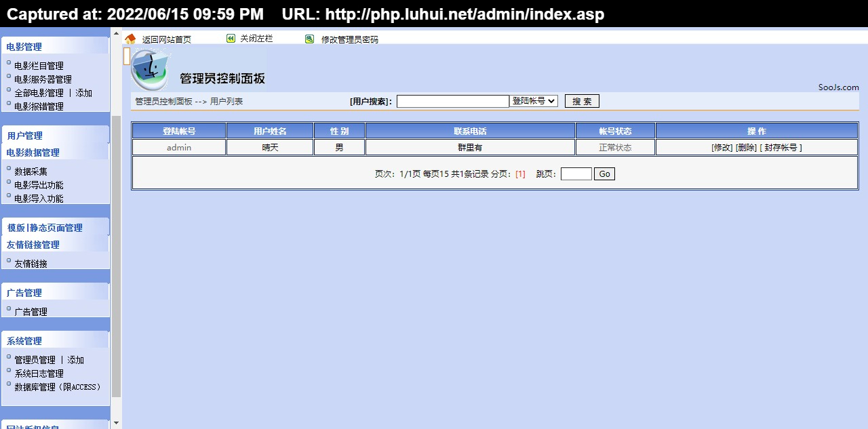This screenshot has width=868, height=429.
Task: Collapse the 电影管理 sidebar section header
Action: coord(24,47)
